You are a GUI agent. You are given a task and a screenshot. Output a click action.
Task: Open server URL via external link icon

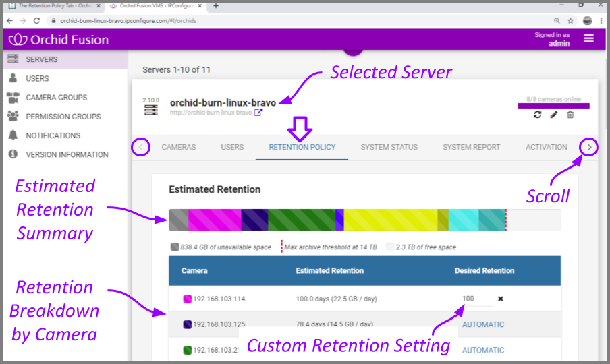(x=258, y=113)
